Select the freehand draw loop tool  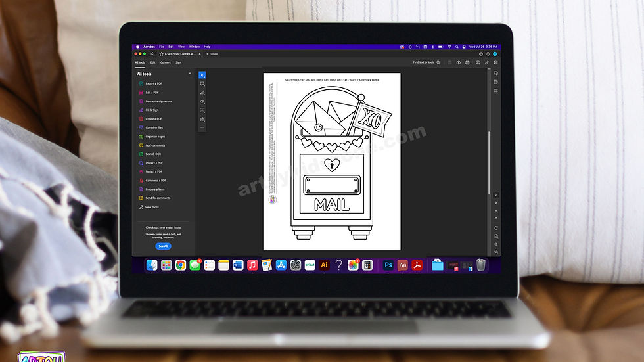(202, 101)
